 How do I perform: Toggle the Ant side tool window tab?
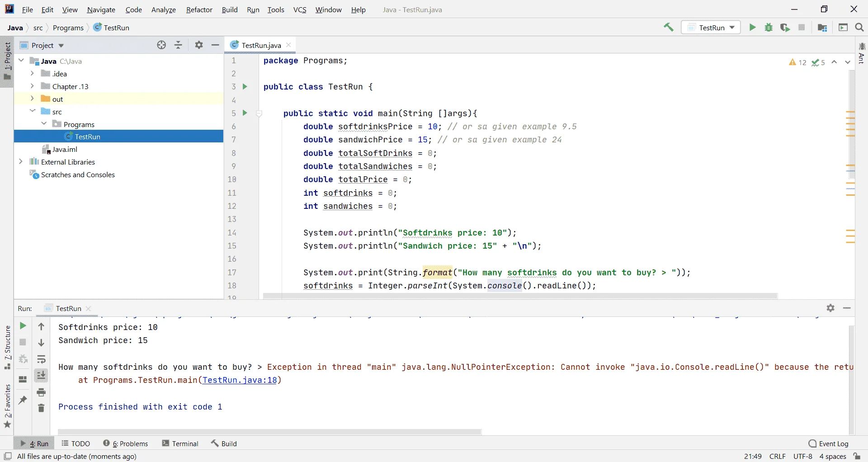point(862,53)
